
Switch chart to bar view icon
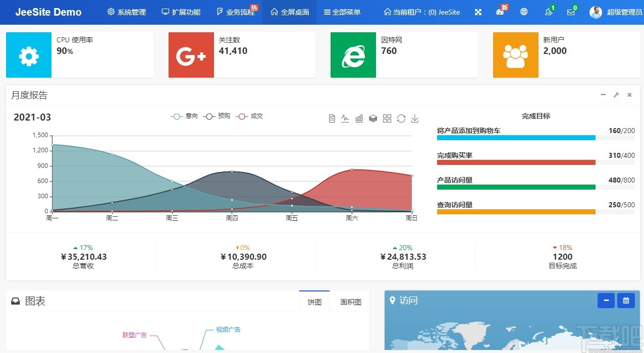pos(359,119)
